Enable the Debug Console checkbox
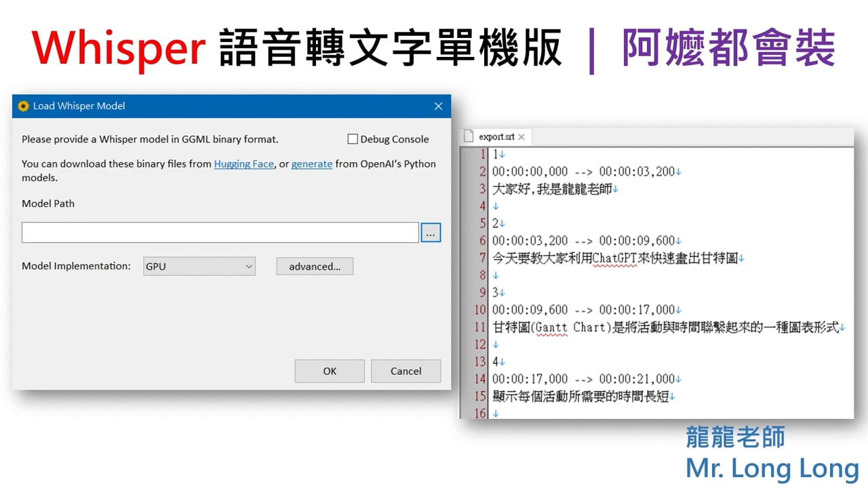 pos(353,139)
